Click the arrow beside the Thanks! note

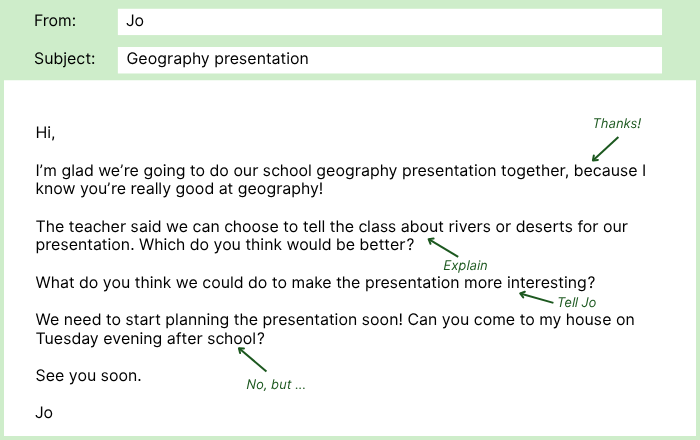(x=605, y=148)
